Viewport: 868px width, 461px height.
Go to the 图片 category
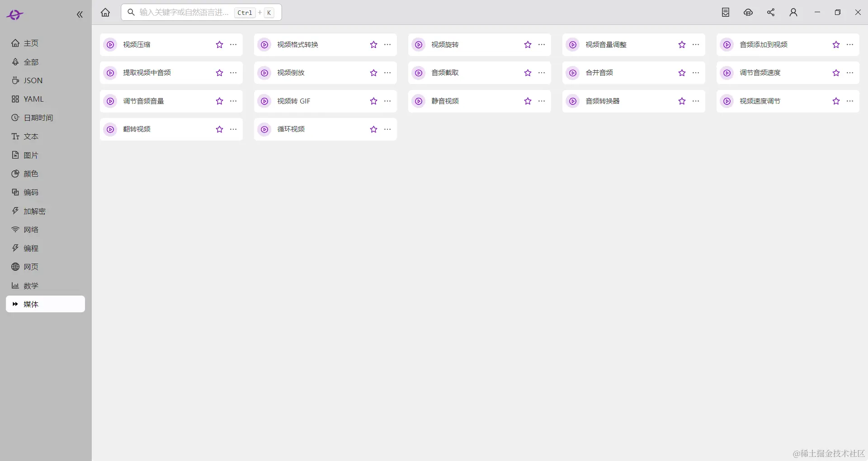point(45,155)
